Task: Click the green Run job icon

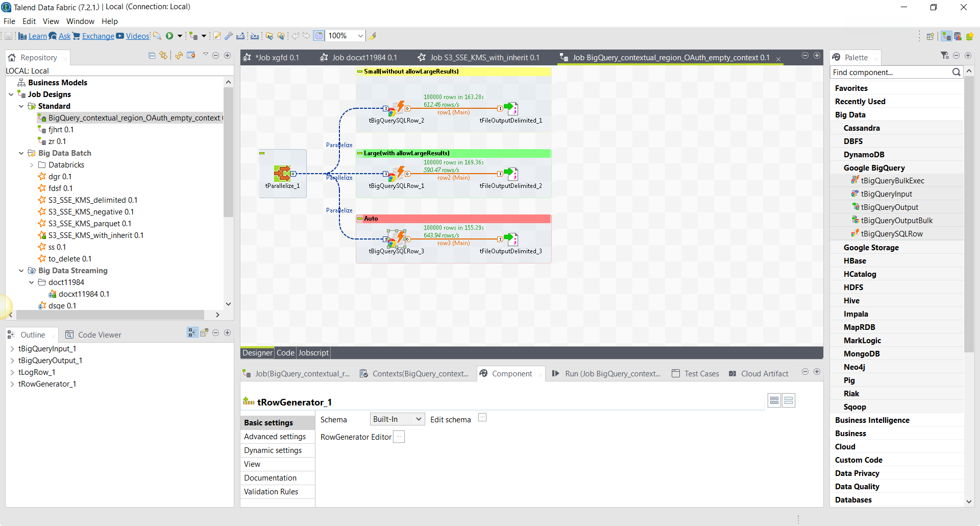Action: click(x=169, y=36)
